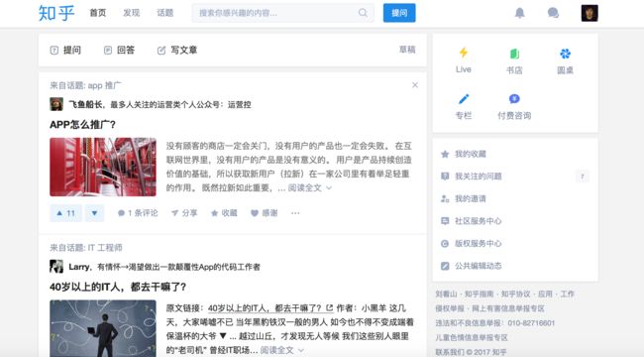The height and width of the screenshot is (357, 644).
Task: Click footer link 联系我们
Action: pyautogui.click(x=450, y=352)
